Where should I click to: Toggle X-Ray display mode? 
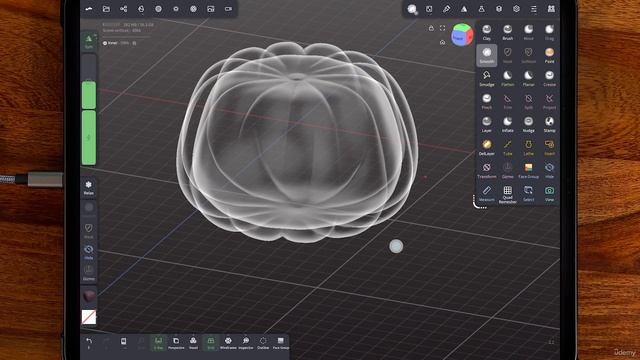(x=158, y=343)
